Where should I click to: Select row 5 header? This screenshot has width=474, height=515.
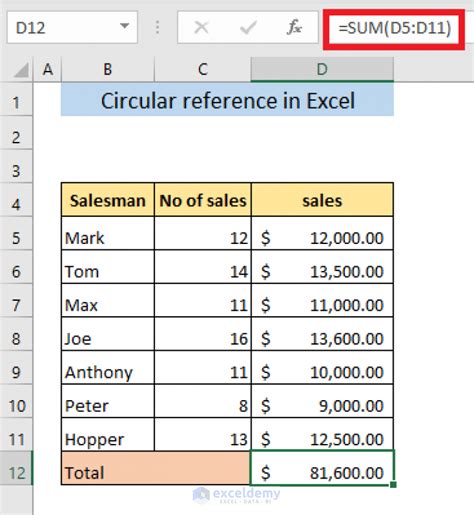[16, 234]
